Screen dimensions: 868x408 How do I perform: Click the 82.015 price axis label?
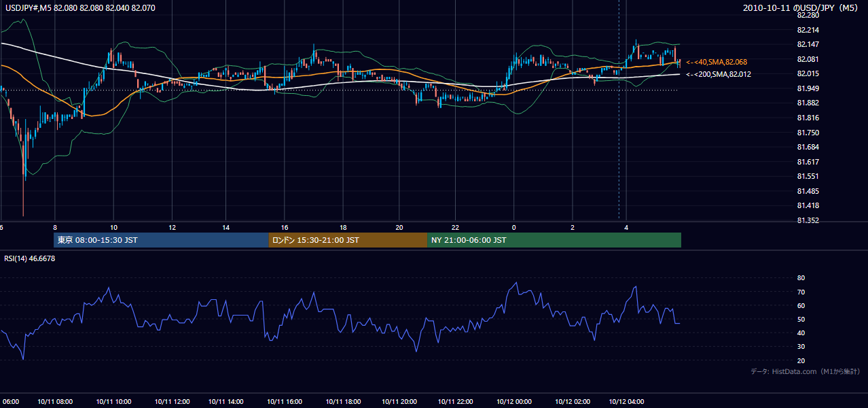click(x=808, y=73)
